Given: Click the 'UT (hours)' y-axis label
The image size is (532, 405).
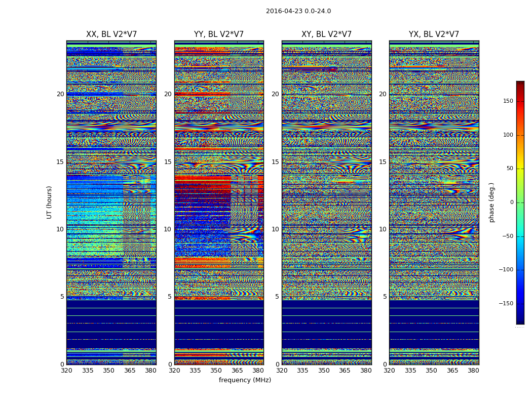Looking at the screenshot, I should (49, 202).
